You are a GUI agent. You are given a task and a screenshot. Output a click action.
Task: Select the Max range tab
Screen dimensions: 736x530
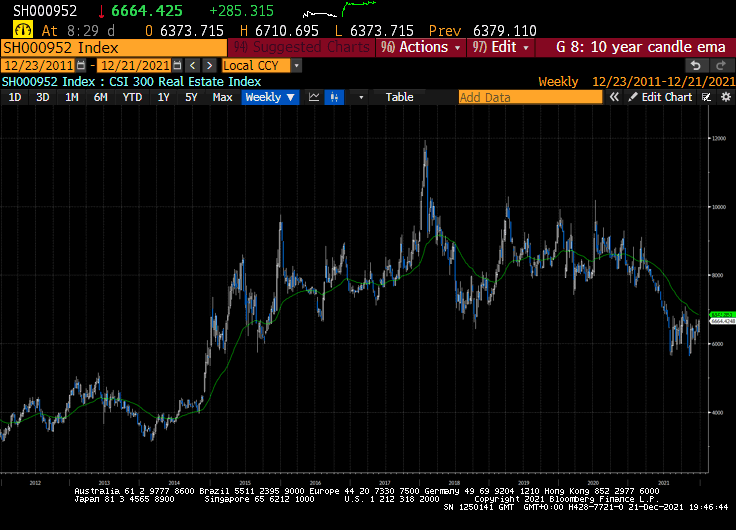[x=222, y=97]
